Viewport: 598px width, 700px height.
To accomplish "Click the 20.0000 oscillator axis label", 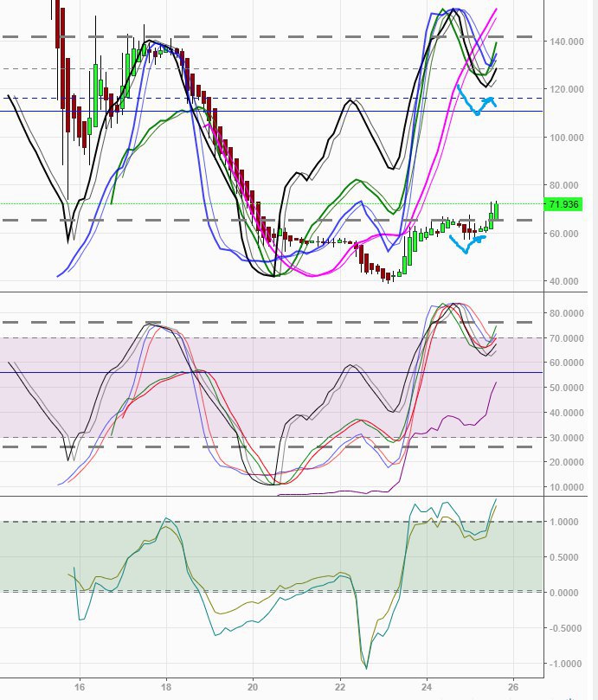I will pyautogui.click(x=566, y=463).
